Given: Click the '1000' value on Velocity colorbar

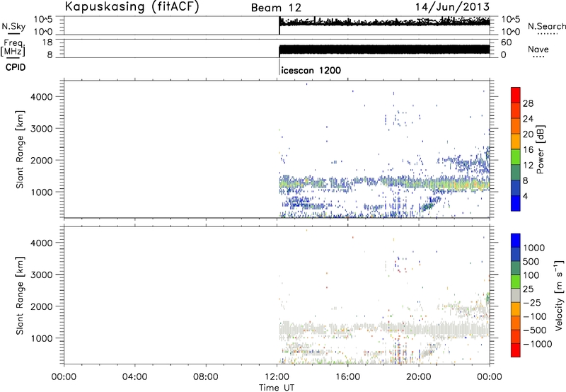Looking at the screenshot, I should pos(533,248).
